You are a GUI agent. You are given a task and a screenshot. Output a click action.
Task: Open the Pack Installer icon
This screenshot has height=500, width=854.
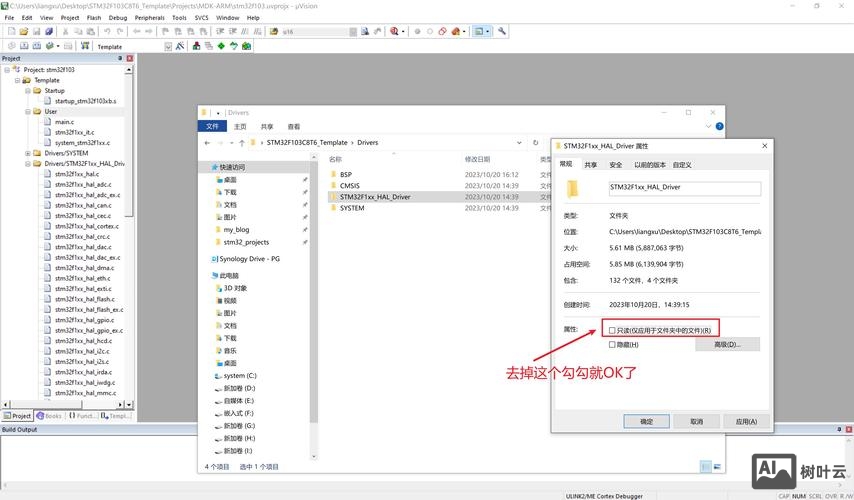246,46
